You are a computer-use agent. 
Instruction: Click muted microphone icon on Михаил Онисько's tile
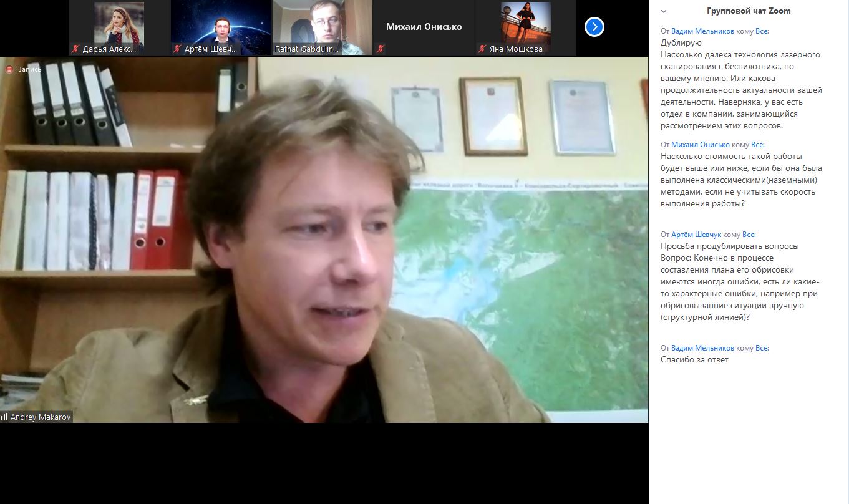381,49
